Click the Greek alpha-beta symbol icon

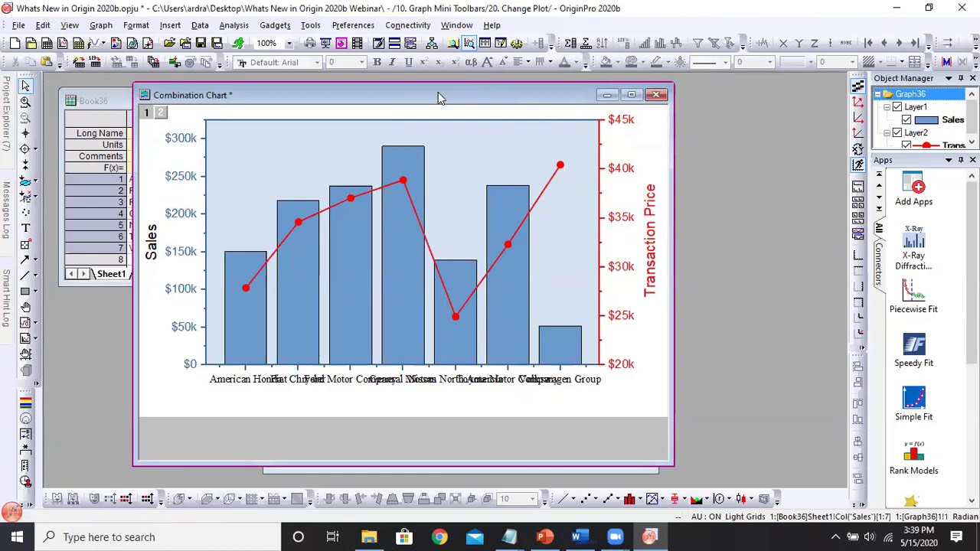point(470,62)
